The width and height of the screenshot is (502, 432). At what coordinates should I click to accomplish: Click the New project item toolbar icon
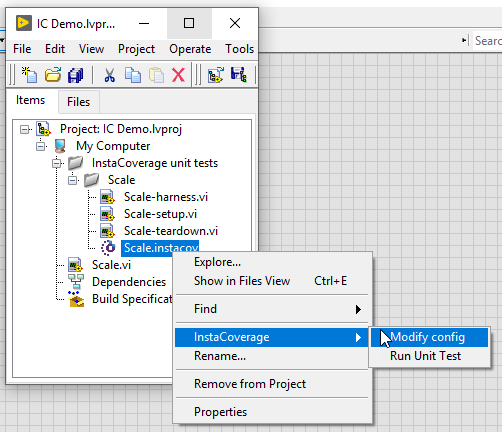tap(29, 74)
